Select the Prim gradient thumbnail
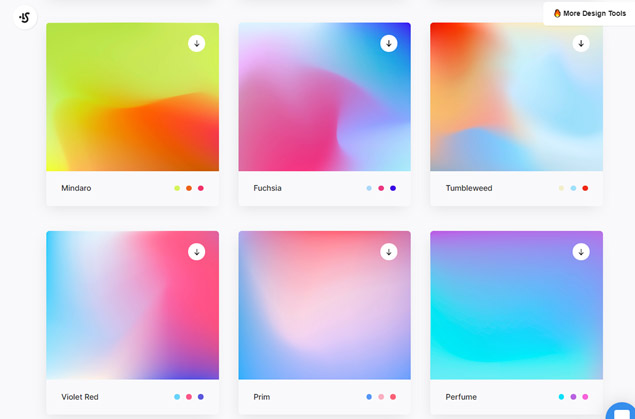Image resolution: width=635 pixels, height=419 pixels. coord(324,305)
